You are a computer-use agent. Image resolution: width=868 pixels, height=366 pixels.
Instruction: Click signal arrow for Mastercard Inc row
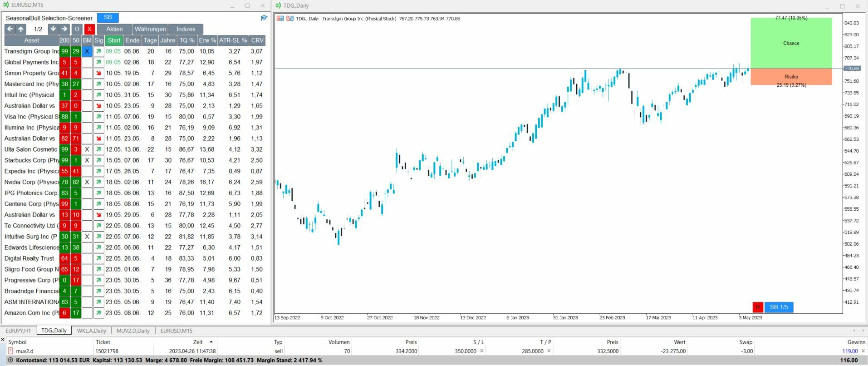click(98, 84)
